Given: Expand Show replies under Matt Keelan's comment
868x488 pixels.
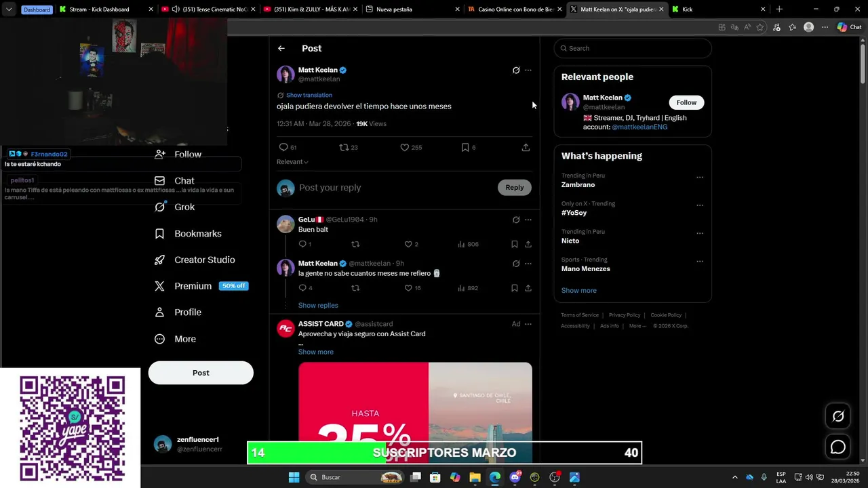Looking at the screenshot, I should [318, 306].
